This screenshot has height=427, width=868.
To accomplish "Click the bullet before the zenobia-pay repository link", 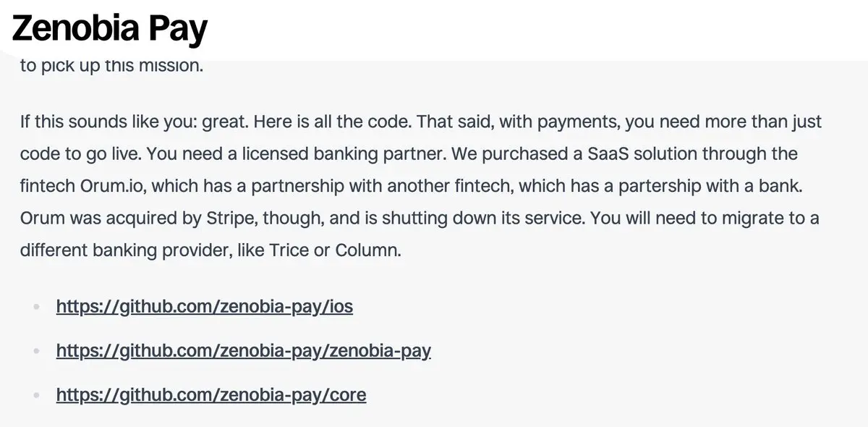I will click(x=37, y=351).
